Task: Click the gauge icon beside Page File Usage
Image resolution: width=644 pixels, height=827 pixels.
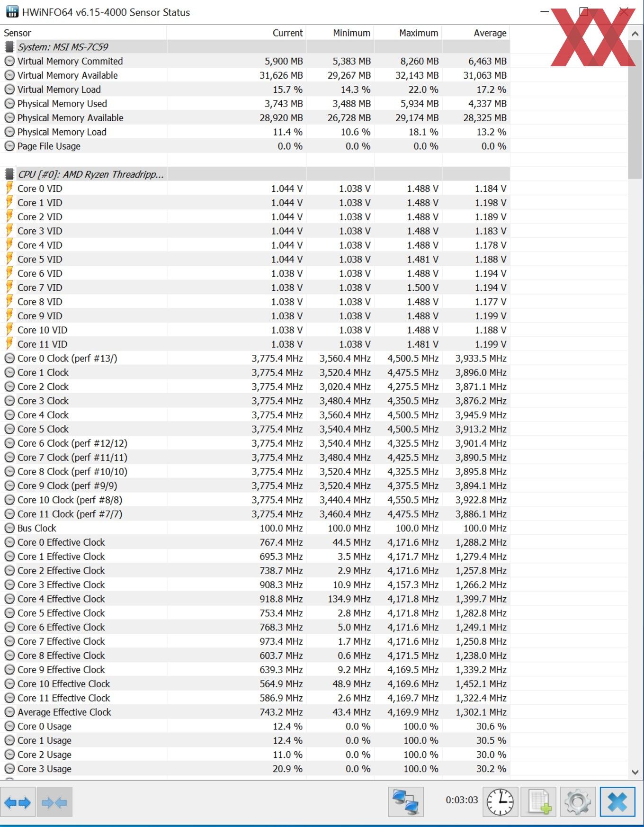Action: coord(9,146)
